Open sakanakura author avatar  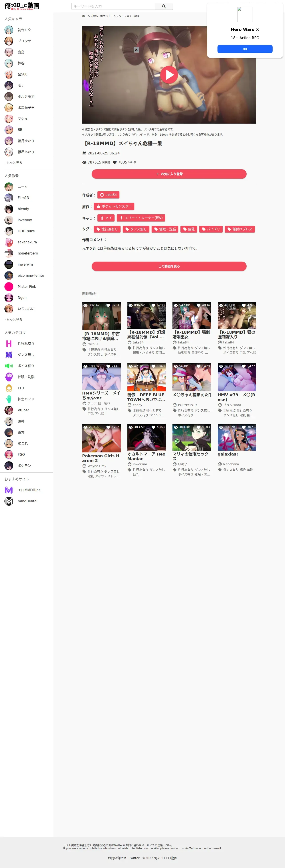click(x=9, y=242)
